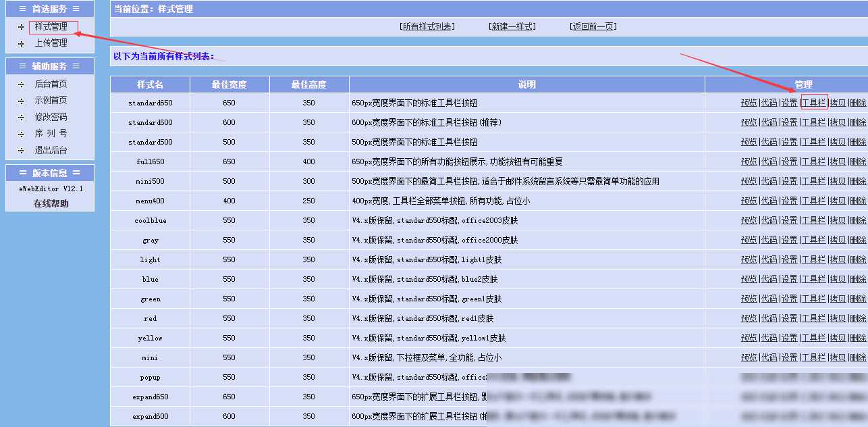Click the [新建一样式] link
The height and width of the screenshot is (427, 868).
(512, 26)
